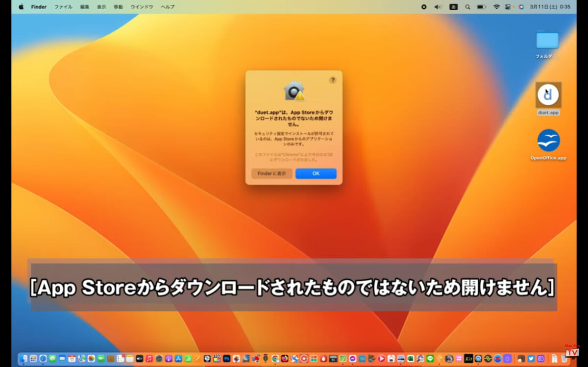Open Excel from the Dock

coord(411,359)
